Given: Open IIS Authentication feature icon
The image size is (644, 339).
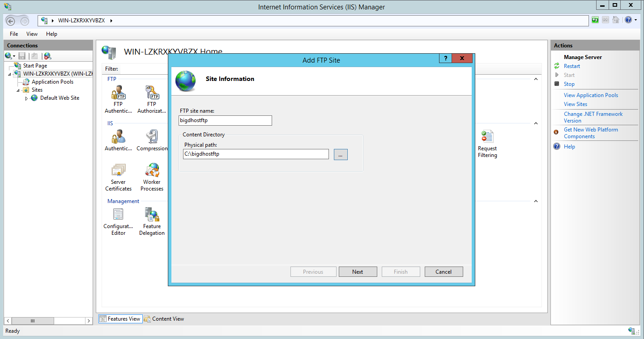Looking at the screenshot, I should point(119,136).
